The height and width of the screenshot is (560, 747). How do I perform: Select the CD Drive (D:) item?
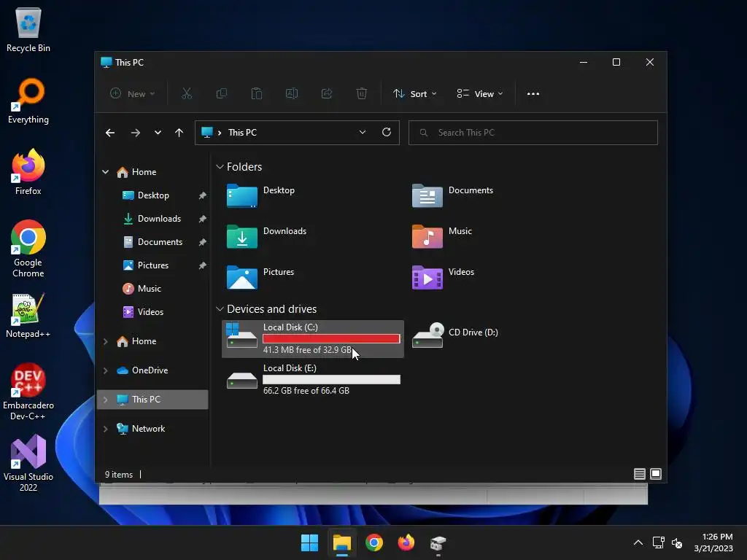tap(455, 335)
